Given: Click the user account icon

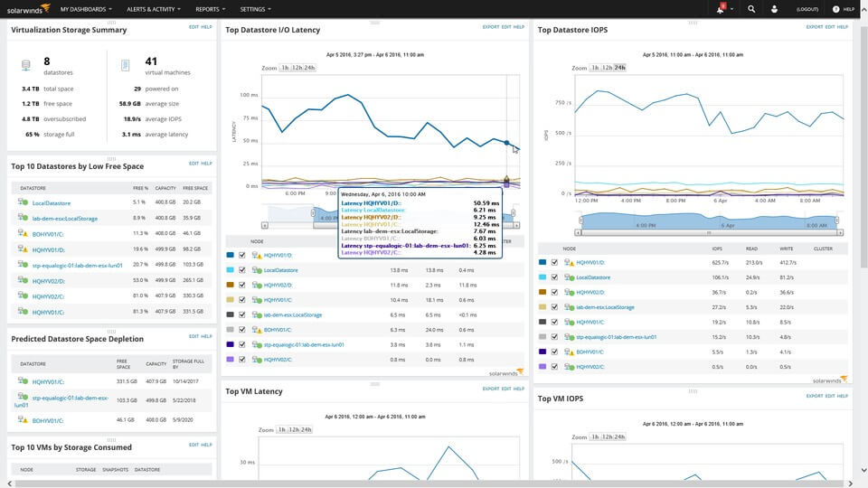Looking at the screenshot, I should [x=774, y=9].
